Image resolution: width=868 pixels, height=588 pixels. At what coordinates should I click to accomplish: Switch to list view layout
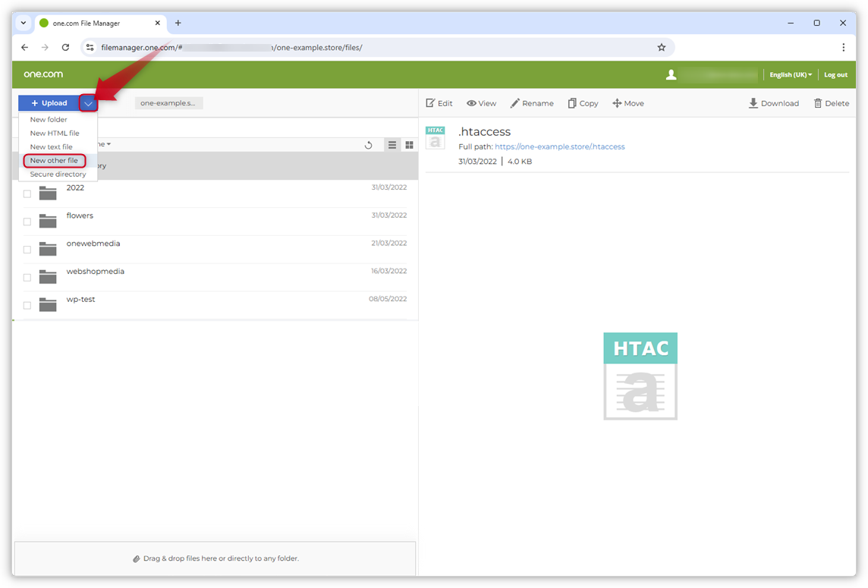392,145
